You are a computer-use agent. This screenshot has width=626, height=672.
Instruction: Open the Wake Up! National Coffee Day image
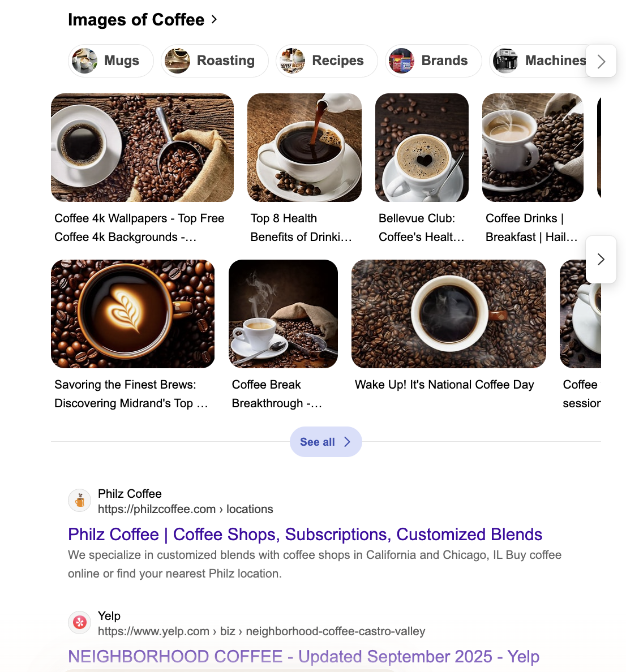(448, 314)
